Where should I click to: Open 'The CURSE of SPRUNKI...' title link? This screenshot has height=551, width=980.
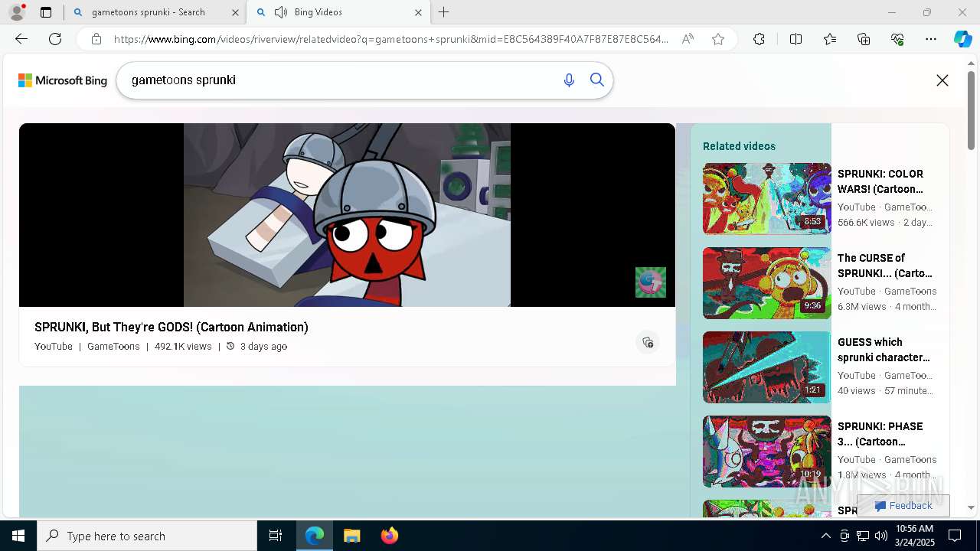coord(885,266)
